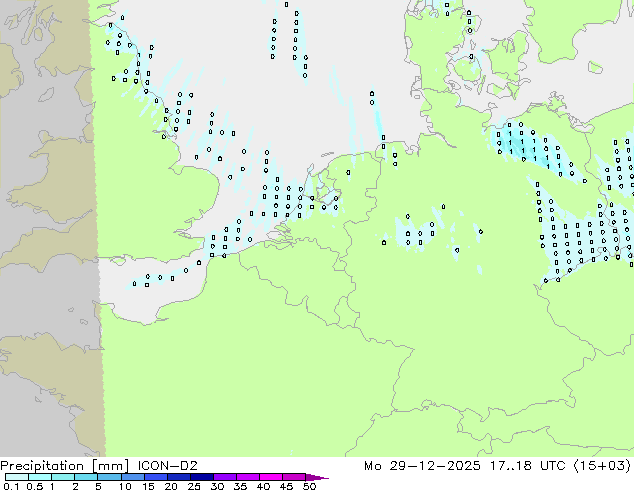Click the above-50 mm arrow tip of legend
The image size is (634, 490).
point(317,477)
